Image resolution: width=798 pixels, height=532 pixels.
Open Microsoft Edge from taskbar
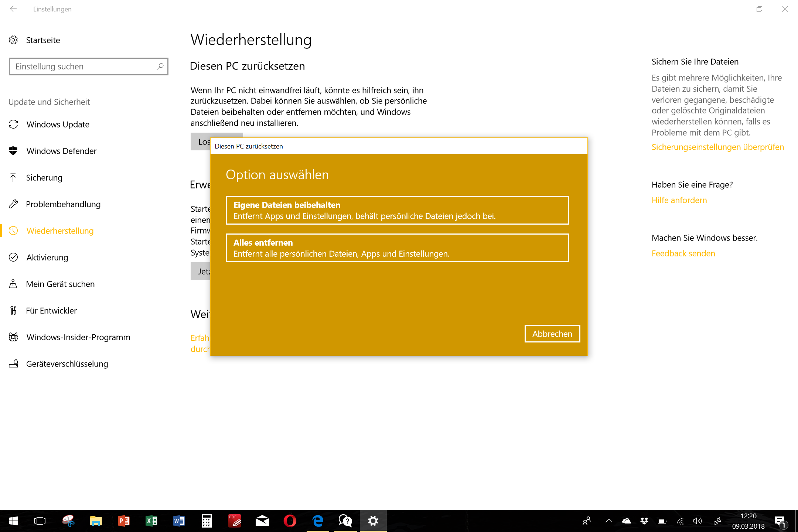[x=318, y=521]
